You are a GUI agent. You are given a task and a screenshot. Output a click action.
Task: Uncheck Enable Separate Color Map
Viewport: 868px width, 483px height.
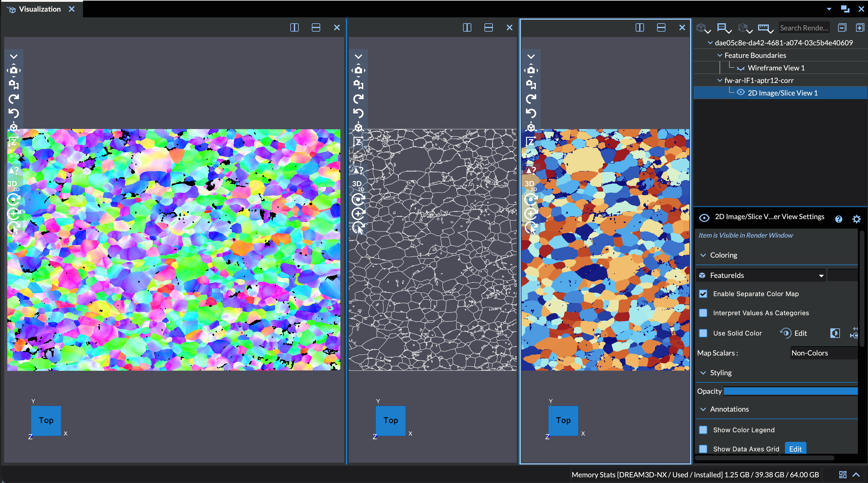click(703, 294)
